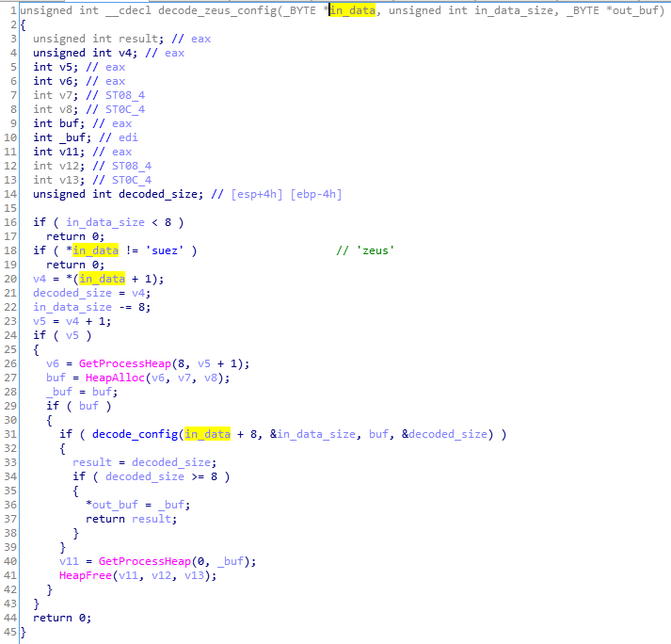Click final 'return 0;' on line 44
The height and width of the screenshot is (644, 671).
pos(62,619)
